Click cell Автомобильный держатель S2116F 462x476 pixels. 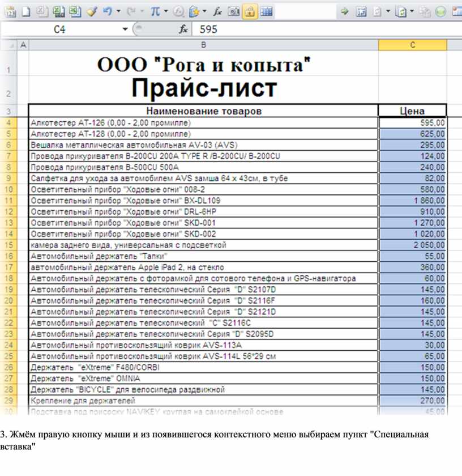pos(204,301)
